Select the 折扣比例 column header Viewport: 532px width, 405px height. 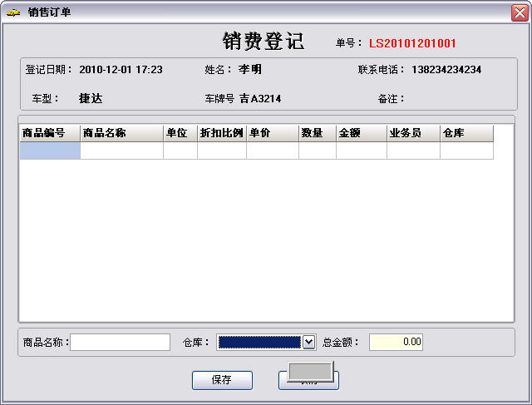pyautogui.click(x=222, y=133)
